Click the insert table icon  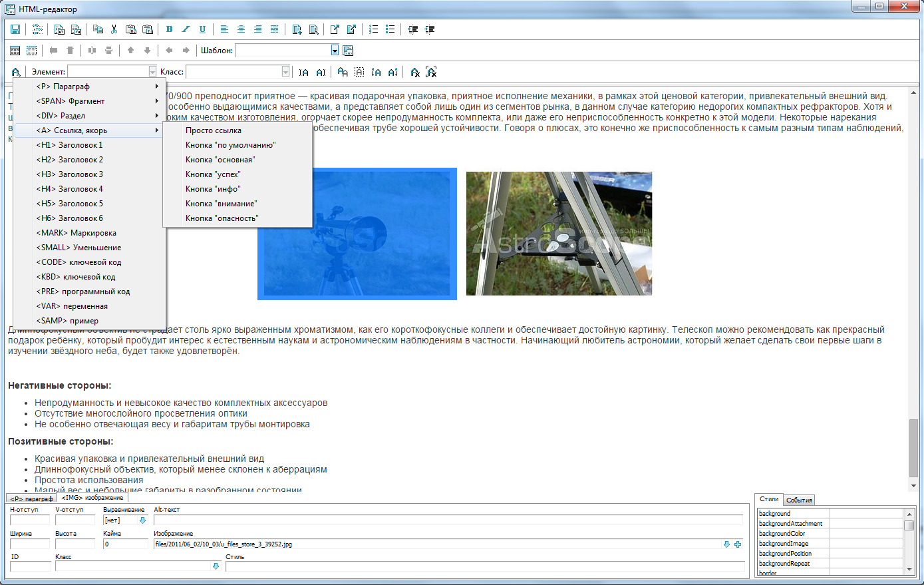15,51
